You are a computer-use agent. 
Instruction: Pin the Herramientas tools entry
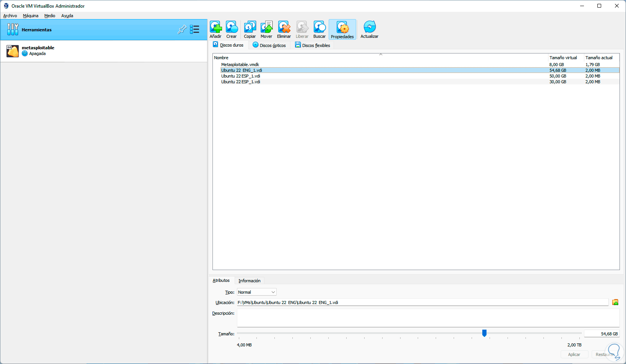(182, 29)
